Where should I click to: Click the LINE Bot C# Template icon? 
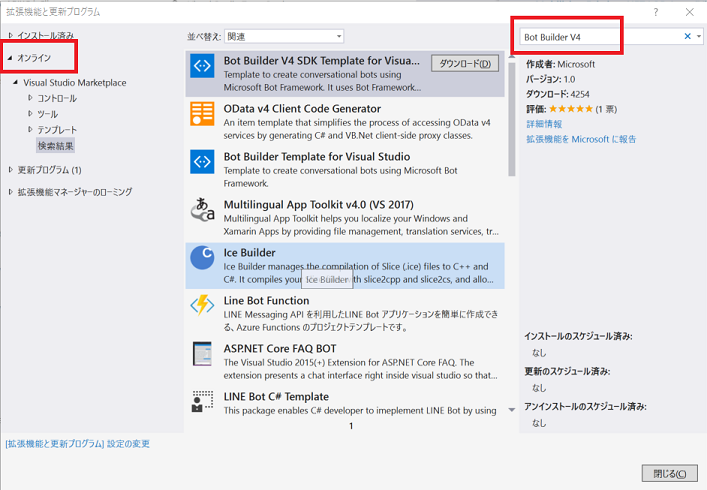pos(202,401)
